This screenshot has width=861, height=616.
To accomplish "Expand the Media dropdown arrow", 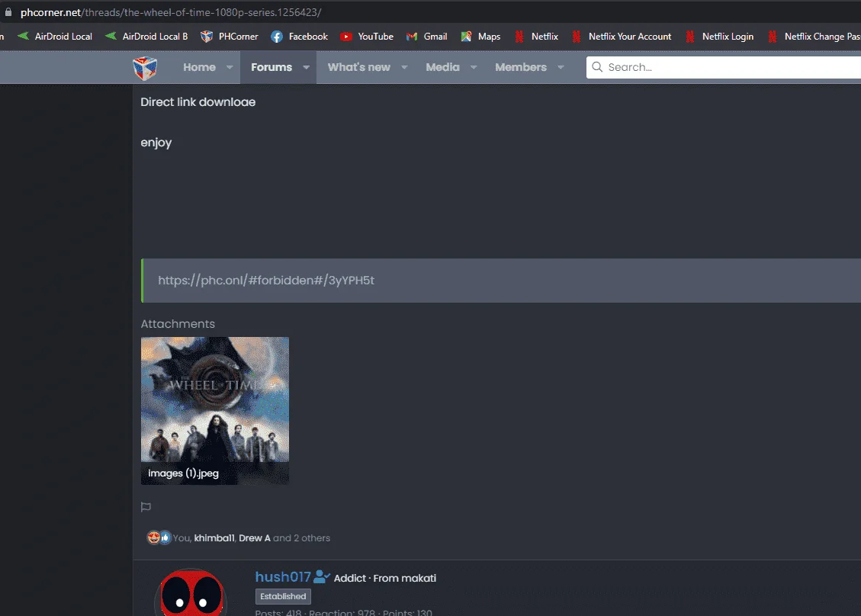I will [474, 67].
